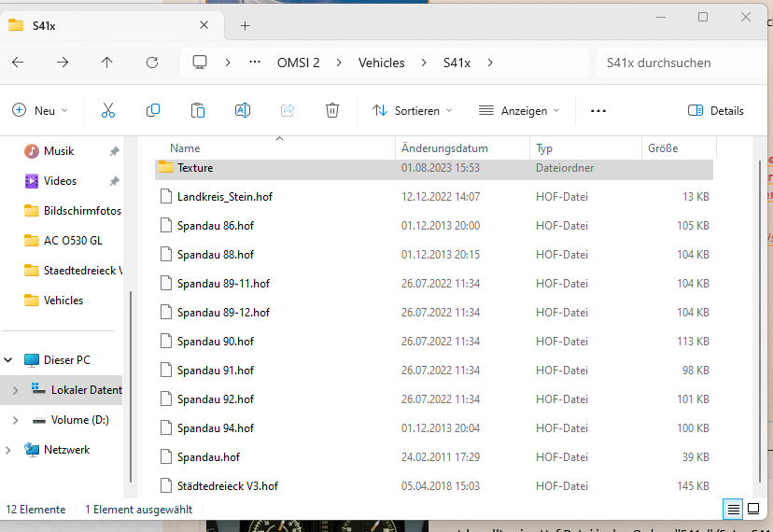Click the S41x durchsuchen search field
The width and height of the screenshot is (773, 532).
[x=682, y=63]
